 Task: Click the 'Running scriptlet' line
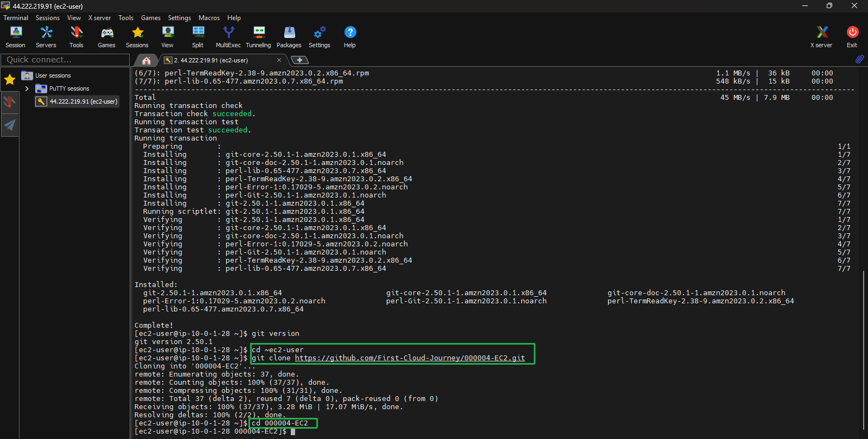(254, 212)
